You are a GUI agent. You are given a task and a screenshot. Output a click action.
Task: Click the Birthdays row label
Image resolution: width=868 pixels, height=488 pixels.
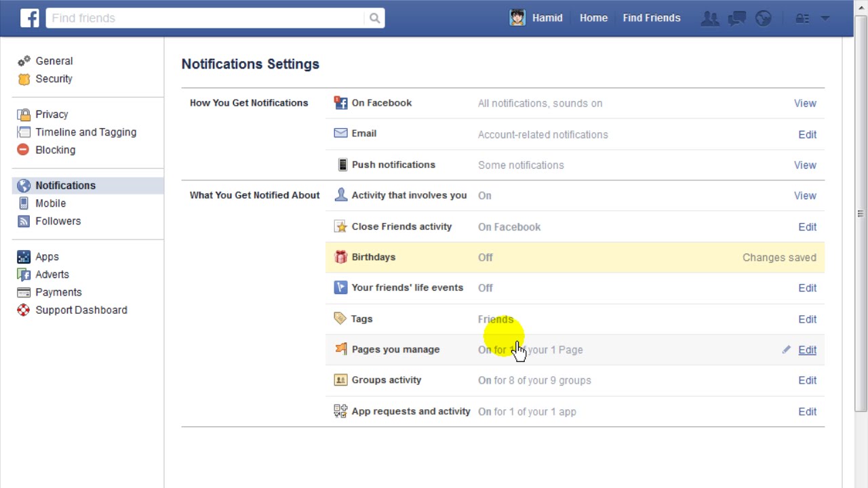[x=374, y=257]
